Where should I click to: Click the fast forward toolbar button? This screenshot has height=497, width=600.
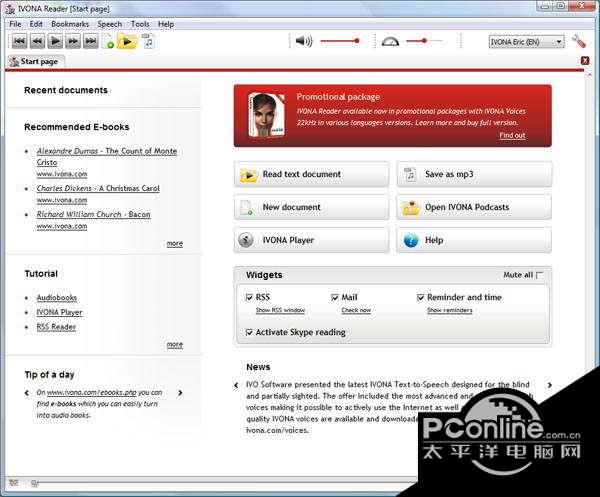click(x=73, y=41)
